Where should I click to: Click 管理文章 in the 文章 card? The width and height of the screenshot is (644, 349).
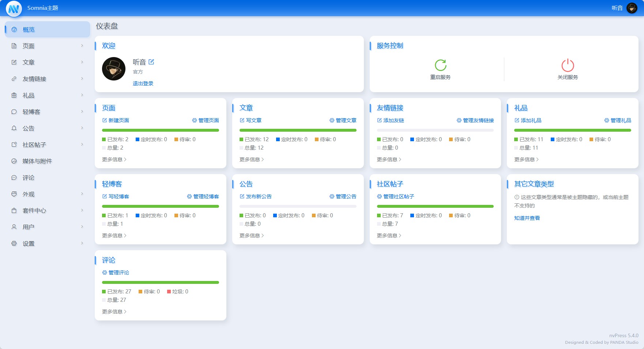tap(343, 120)
